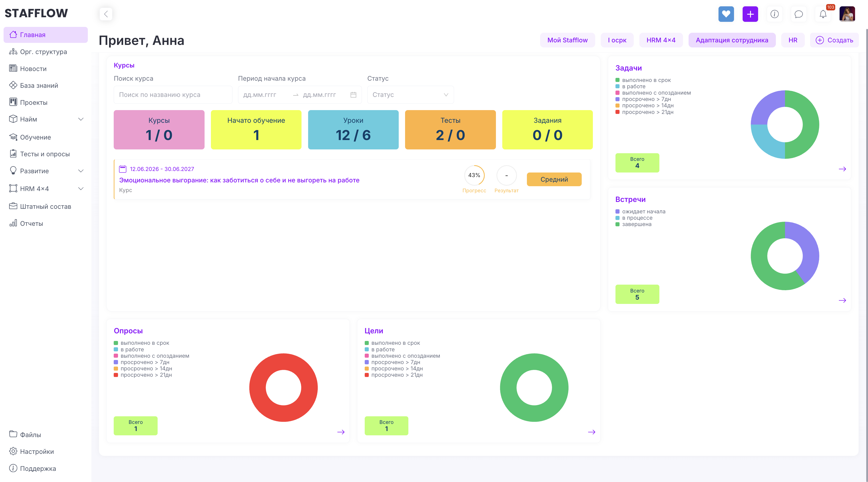Switch to the Мой Staffflow tab
The image size is (868, 482).
[x=567, y=40]
